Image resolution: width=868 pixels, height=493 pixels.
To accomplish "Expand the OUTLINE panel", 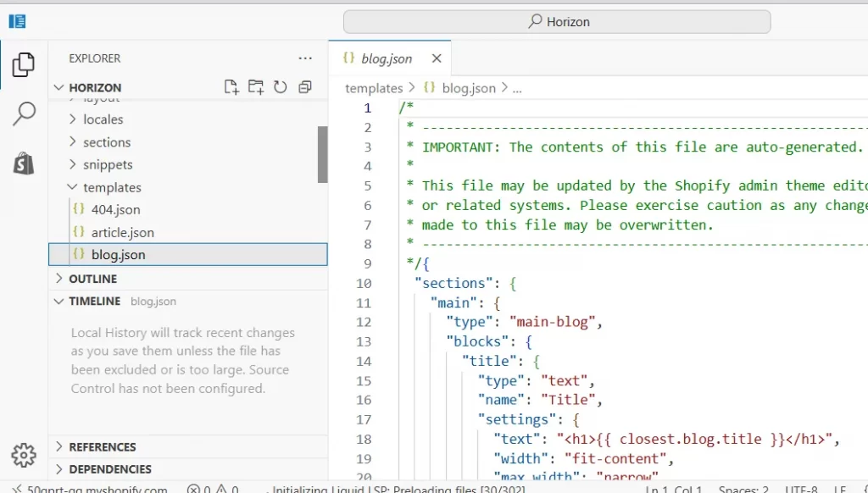I will (x=92, y=279).
